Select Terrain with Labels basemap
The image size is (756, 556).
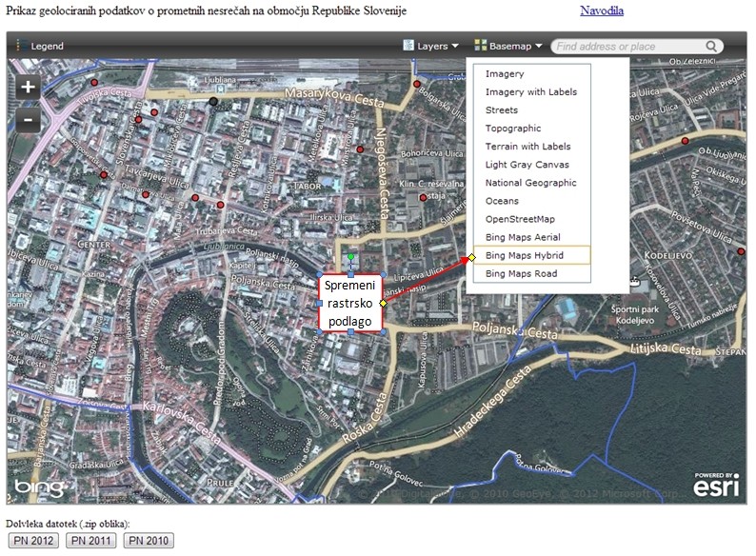pos(532,146)
